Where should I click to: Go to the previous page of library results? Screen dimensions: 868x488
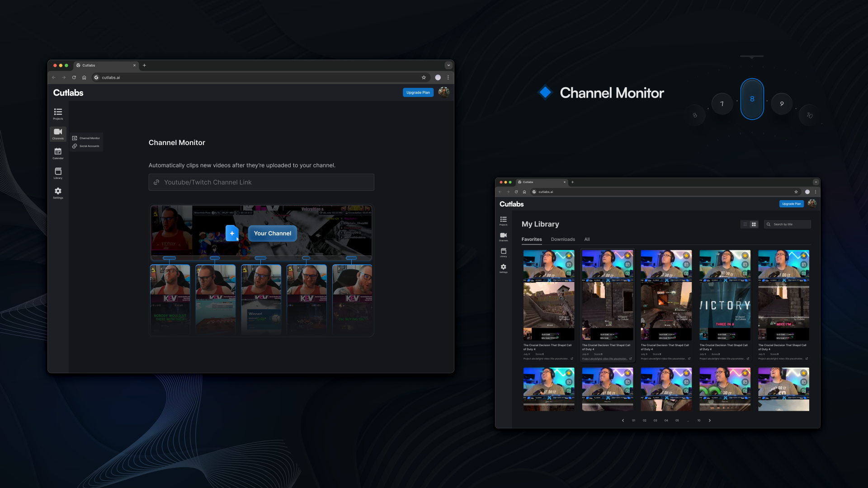pos(623,421)
